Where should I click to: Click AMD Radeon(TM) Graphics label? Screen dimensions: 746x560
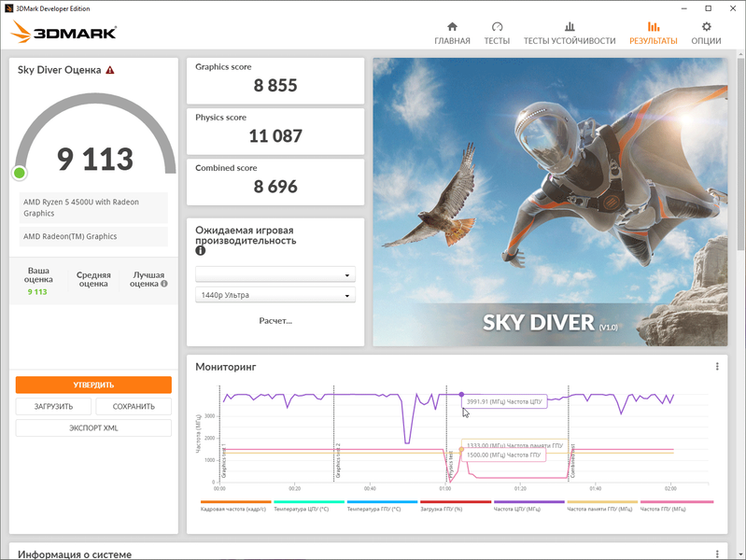[x=93, y=236]
